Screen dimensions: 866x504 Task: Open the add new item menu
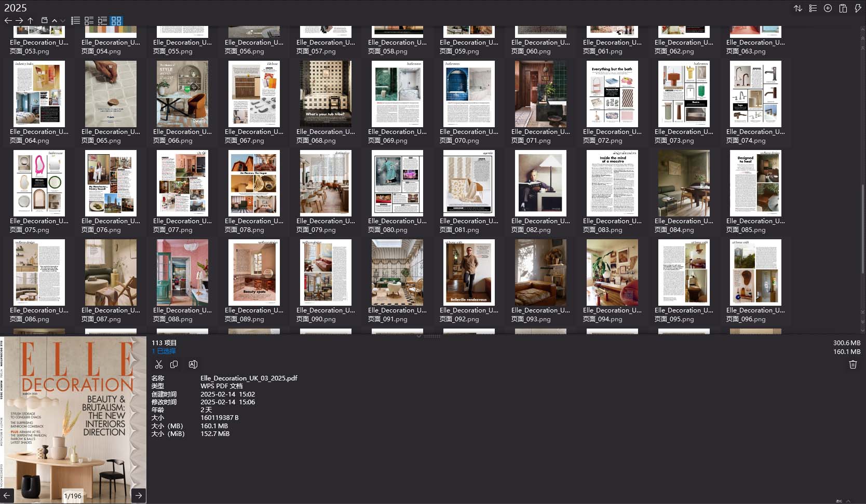[x=828, y=8]
